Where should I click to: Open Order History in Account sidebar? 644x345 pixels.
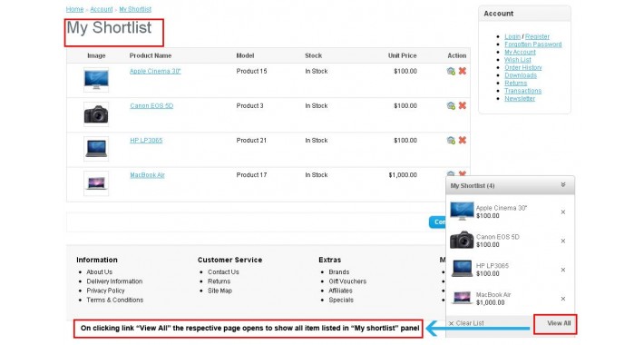click(523, 67)
